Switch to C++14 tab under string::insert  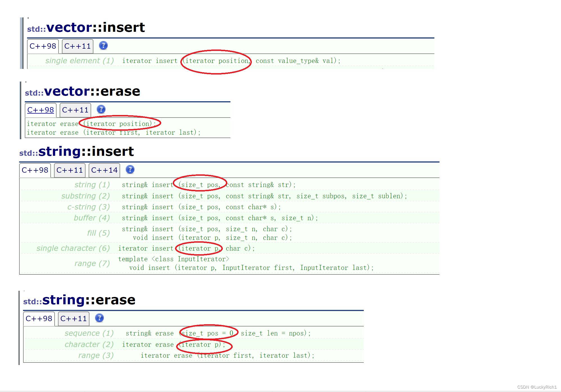click(x=104, y=170)
